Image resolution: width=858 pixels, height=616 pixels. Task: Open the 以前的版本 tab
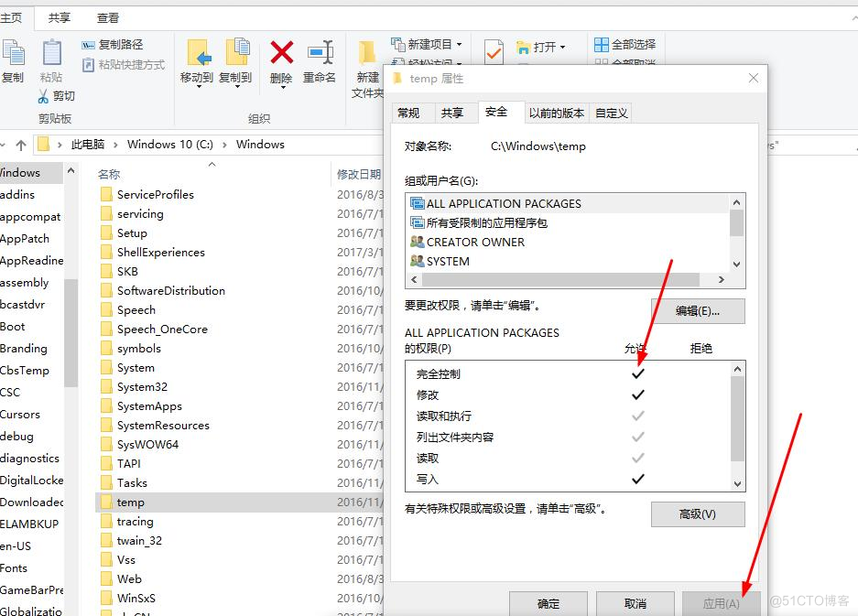point(557,113)
